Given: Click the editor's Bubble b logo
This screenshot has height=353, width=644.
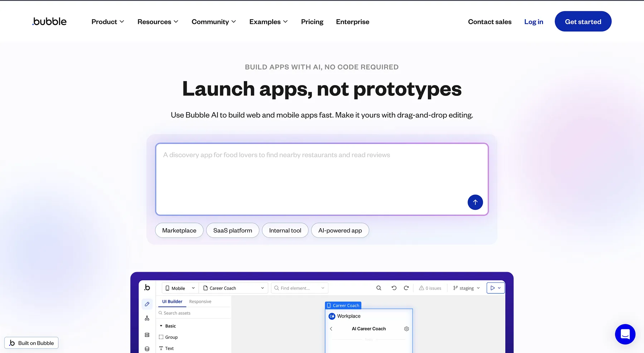Looking at the screenshot, I should (x=147, y=288).
